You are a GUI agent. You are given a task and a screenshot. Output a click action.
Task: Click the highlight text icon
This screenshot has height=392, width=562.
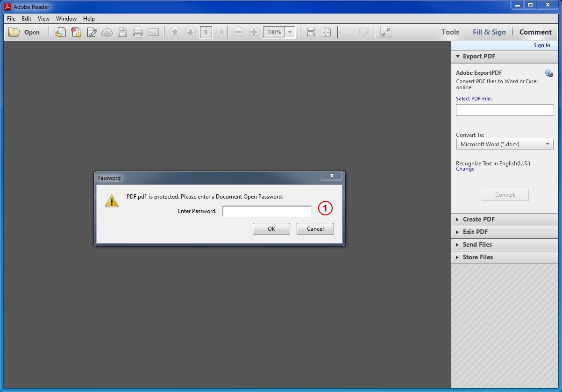click(364, 32)
